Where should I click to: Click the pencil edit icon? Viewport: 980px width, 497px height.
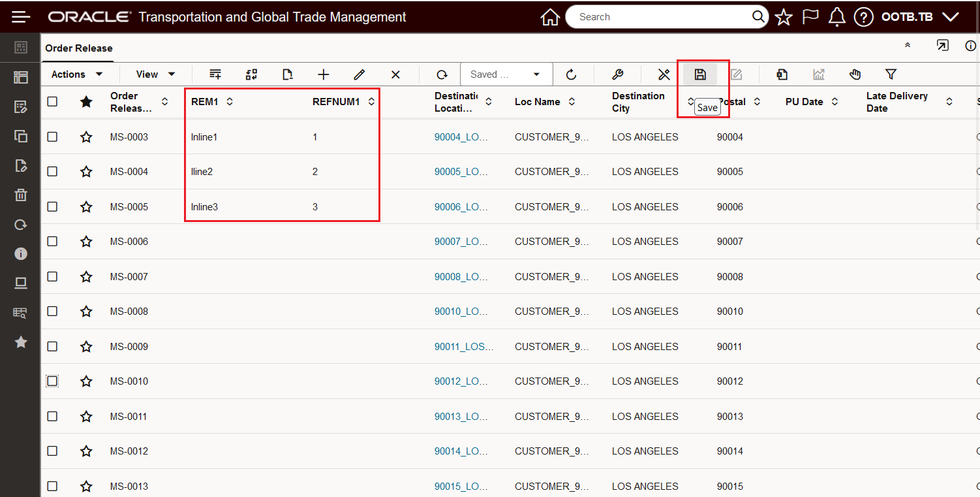[x=359, y=74]
